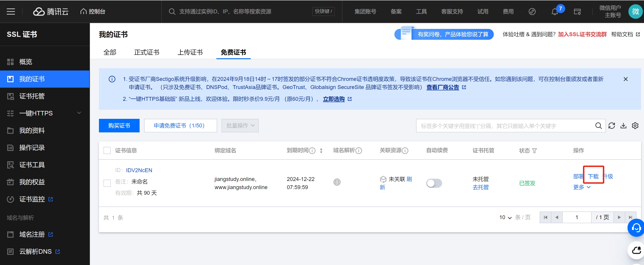The height and width of the screenshot is (265, 644).
Task: Click the Tencent Cloud logo
Action: coord(51,12)
